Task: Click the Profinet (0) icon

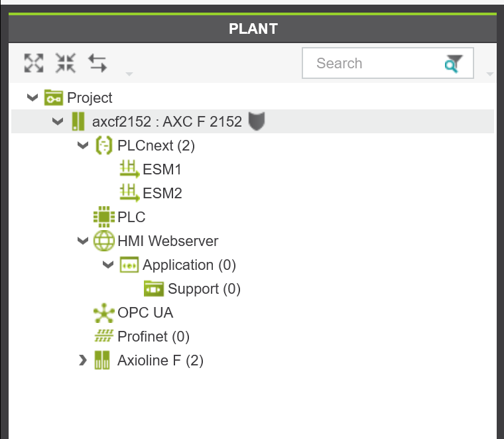Action: [x=104, y=336]
